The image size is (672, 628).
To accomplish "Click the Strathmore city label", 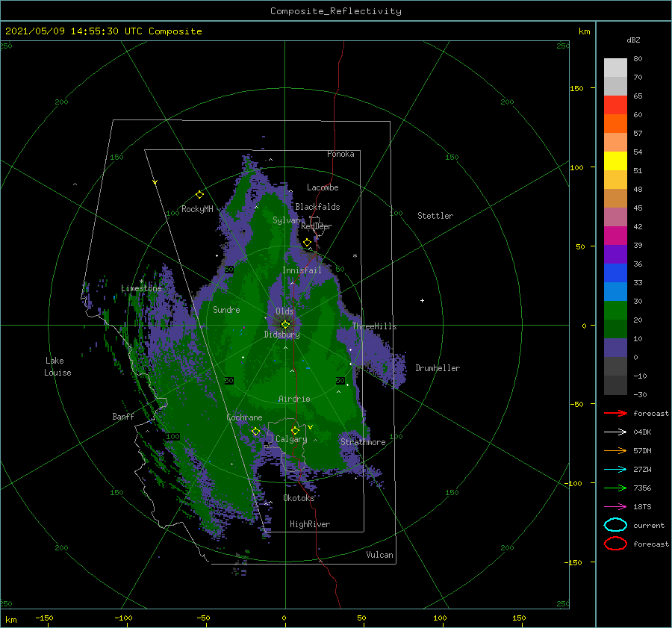I will tap(363, 442).
